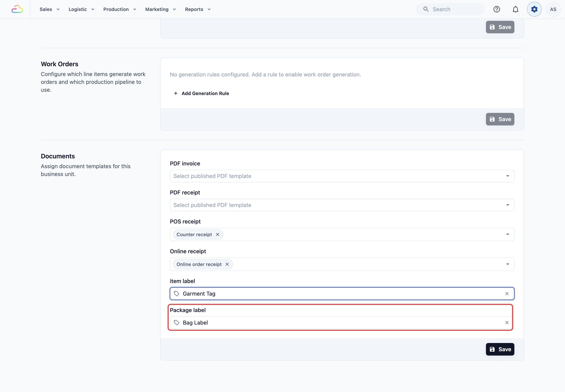Add Generation Rule for work orders

click(x=201, y=93)
